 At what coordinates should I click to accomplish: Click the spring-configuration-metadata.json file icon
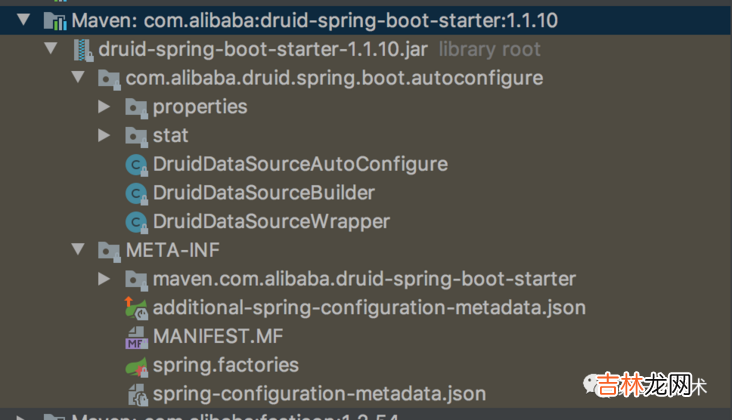(135, 394)
